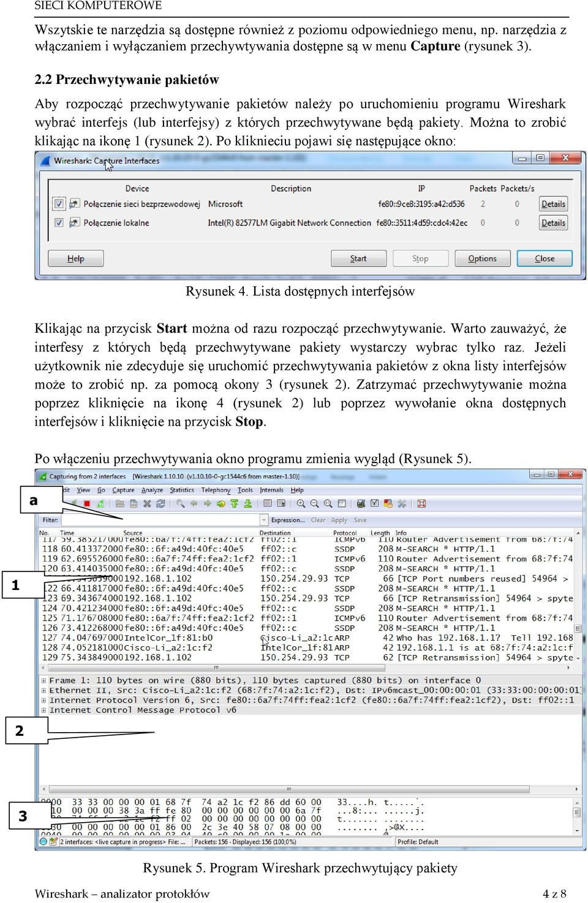Image resolution: width=588 pixels, height=903 pixels.
Task: Click Clear filter button
Action: point(318,520)
